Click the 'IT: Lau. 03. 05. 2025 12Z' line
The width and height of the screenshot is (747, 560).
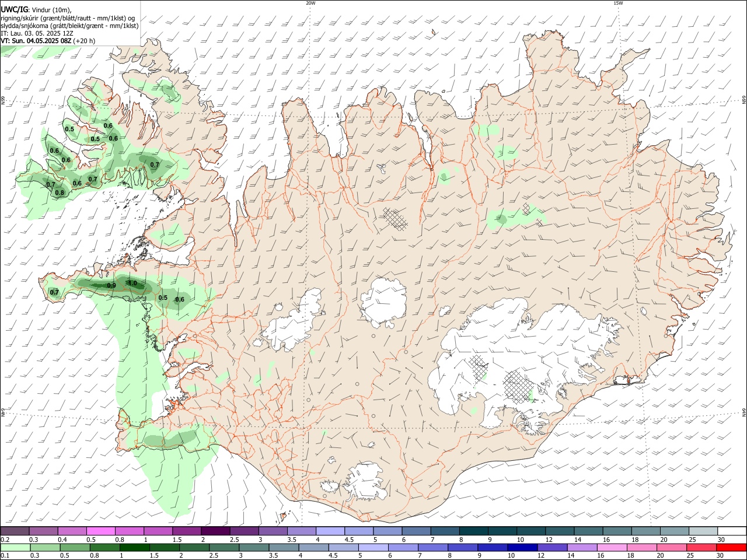37,33
